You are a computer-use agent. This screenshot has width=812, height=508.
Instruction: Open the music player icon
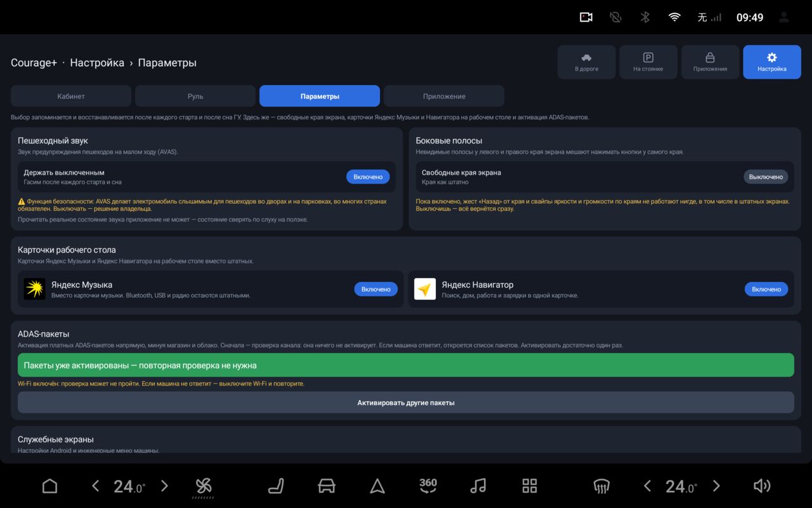pos(478,486)
